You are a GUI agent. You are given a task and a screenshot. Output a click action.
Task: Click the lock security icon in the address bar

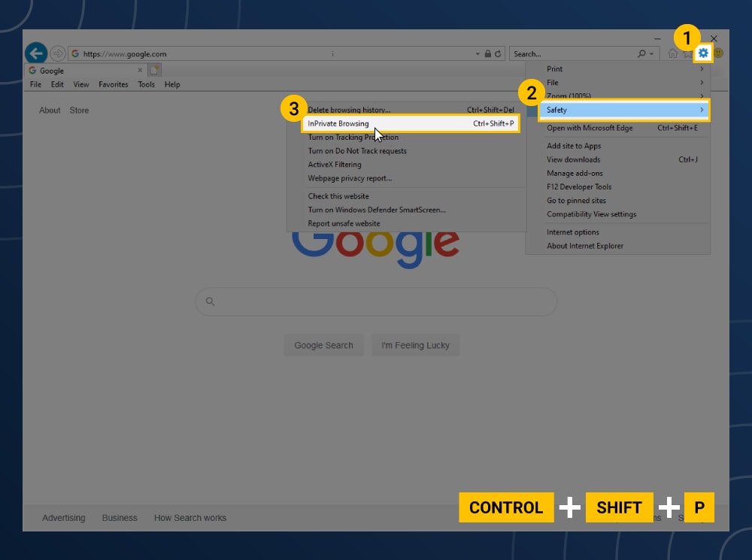click(x=488, y=53)
